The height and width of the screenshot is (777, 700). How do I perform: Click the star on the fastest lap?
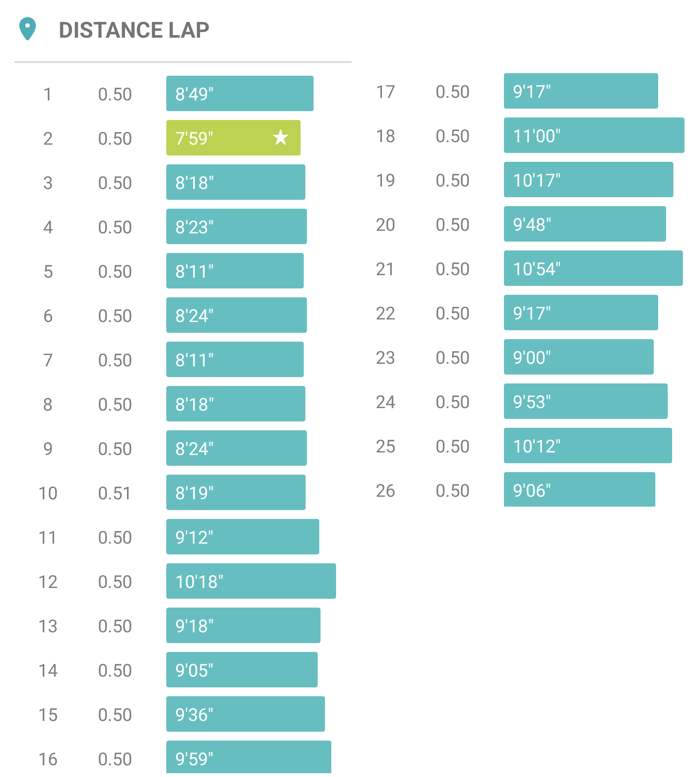coord(280,137)
